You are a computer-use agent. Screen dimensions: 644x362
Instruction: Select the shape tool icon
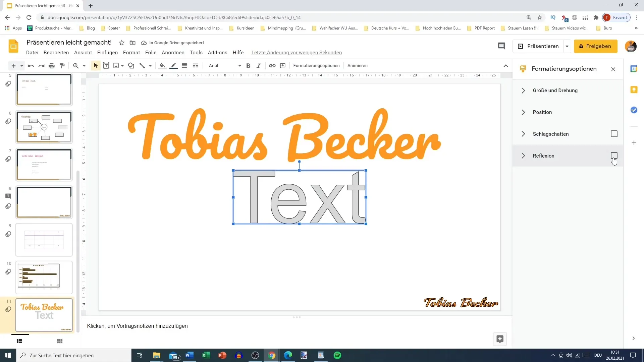tap(131, 66)
